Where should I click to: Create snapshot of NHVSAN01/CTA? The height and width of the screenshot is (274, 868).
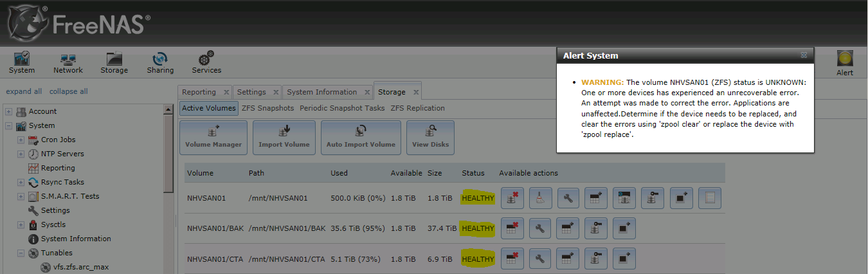[624, 259]
